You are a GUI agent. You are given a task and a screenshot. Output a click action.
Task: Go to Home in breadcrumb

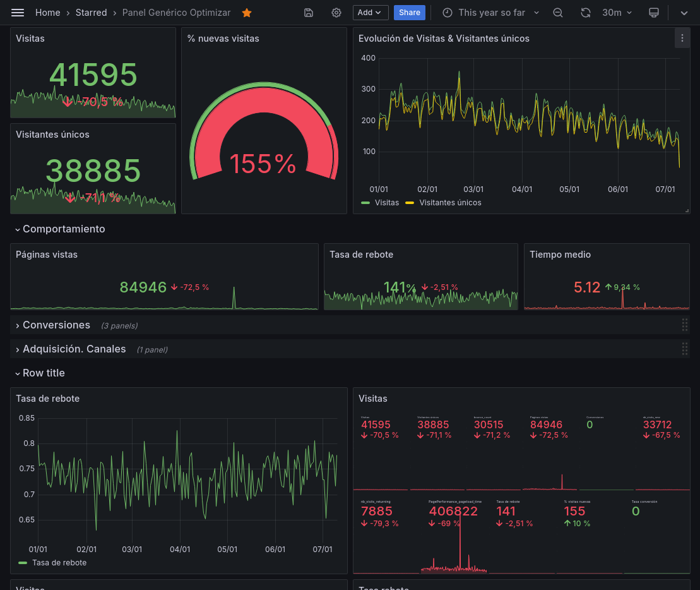coord(48,13)
